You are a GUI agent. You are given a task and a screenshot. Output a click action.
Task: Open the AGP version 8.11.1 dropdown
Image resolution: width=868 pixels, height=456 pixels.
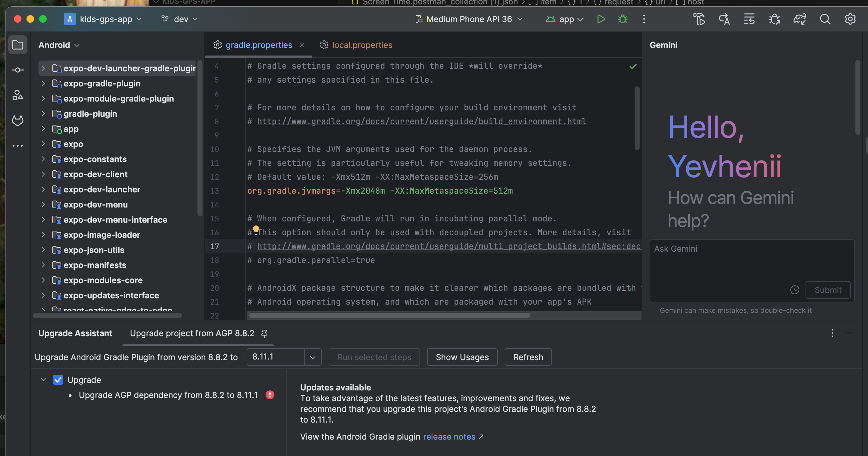tap(312, 357)
